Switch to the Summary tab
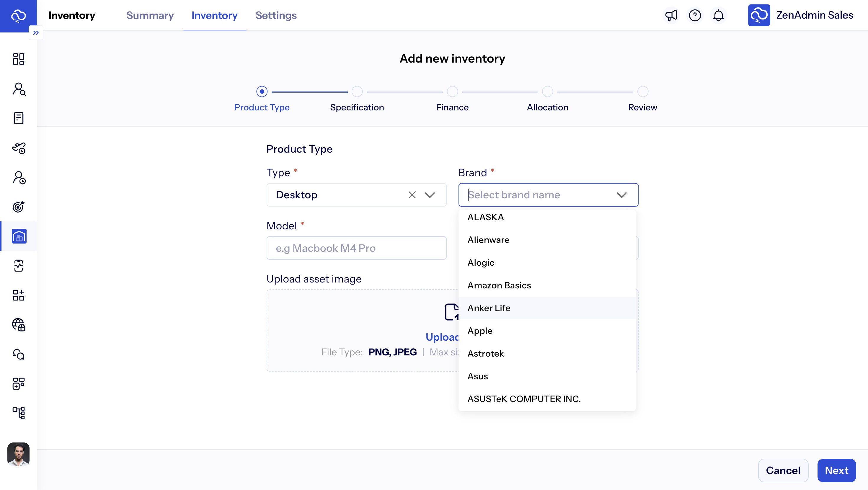 [150, 15]
